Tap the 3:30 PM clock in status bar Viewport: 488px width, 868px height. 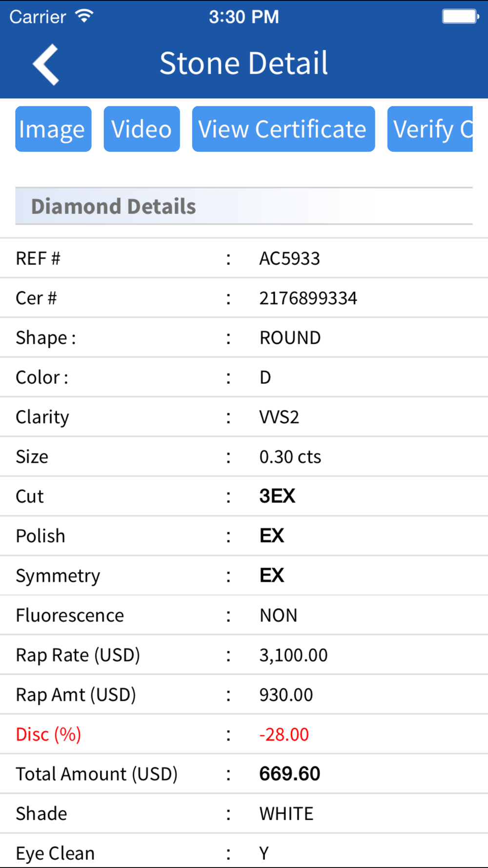point(244,17)
